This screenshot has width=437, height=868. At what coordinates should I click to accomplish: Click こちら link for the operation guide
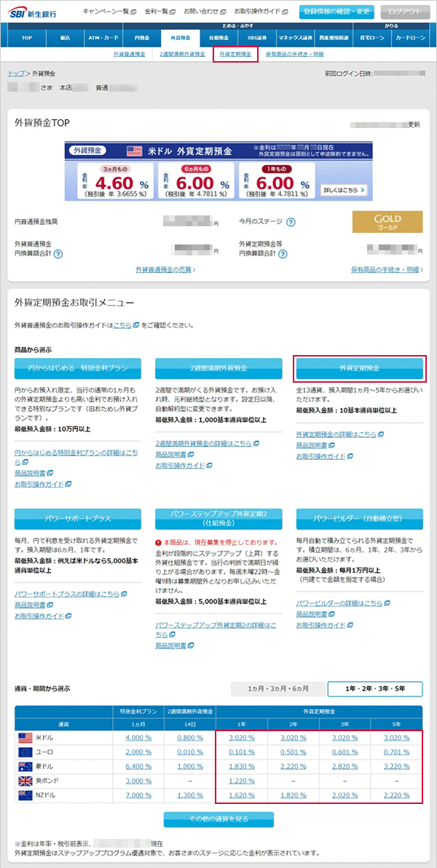(122, 325)
